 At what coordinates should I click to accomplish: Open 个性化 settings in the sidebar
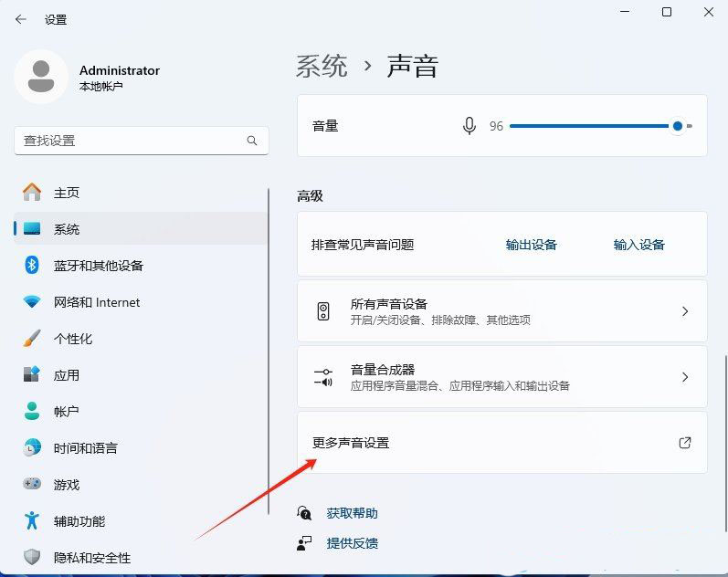(x=73, y=339)
